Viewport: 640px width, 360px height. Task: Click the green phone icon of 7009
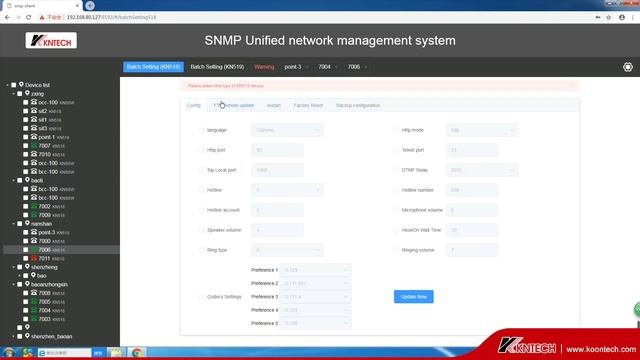tap(34, 215)
